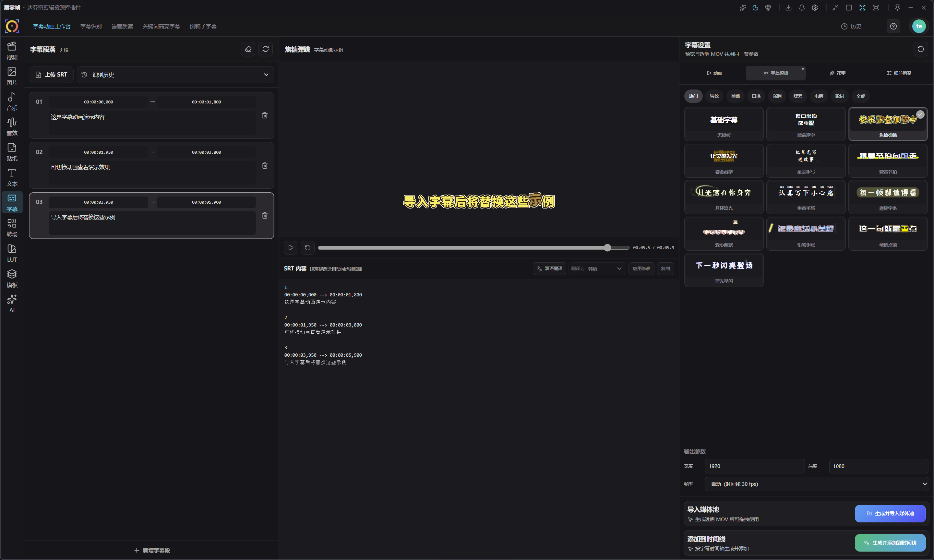Image resolution: width=934 pixels, height=560 pixels.
Task: Delete subtitle segment 01
Action: [265, 115]
